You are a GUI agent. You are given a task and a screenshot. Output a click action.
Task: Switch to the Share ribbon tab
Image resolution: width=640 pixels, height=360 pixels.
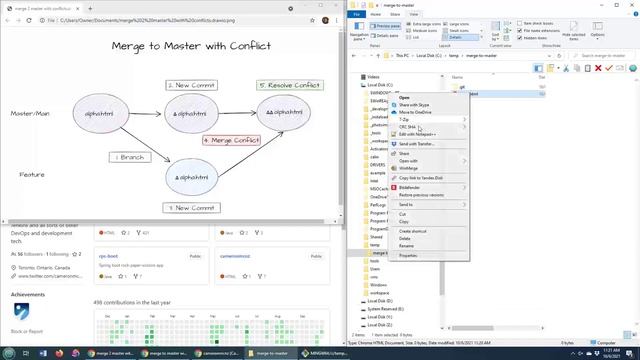click(x=395, y=14)
